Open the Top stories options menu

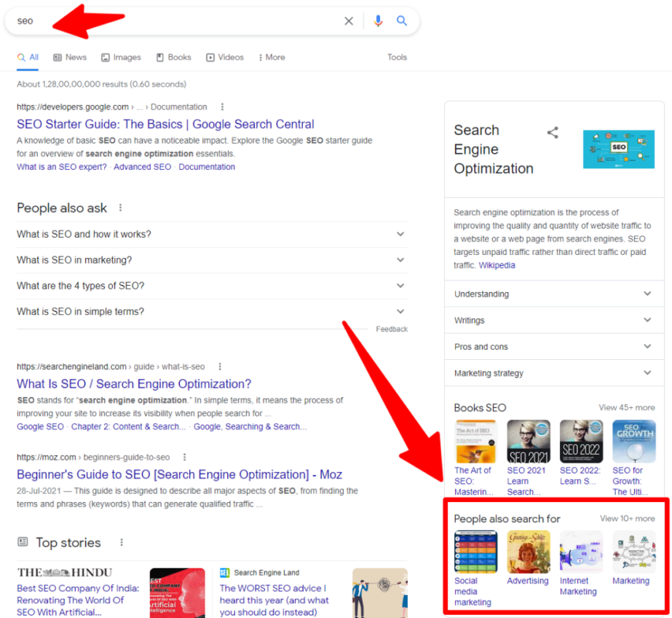click(122, 542)
